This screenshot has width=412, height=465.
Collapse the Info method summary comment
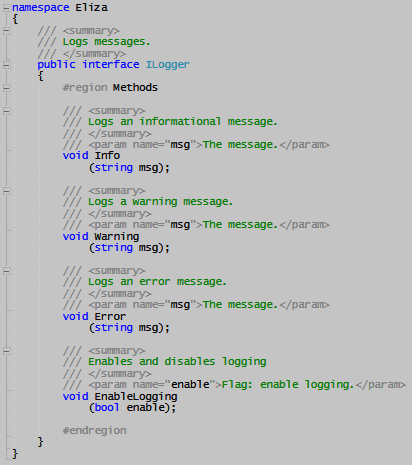tap(6, 111)
